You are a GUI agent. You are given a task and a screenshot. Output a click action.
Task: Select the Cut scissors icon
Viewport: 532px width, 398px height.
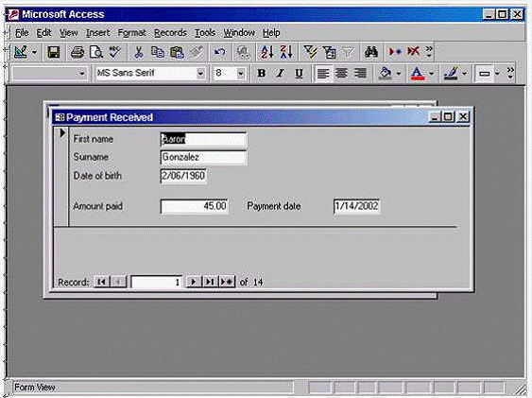tap(138, 52)
